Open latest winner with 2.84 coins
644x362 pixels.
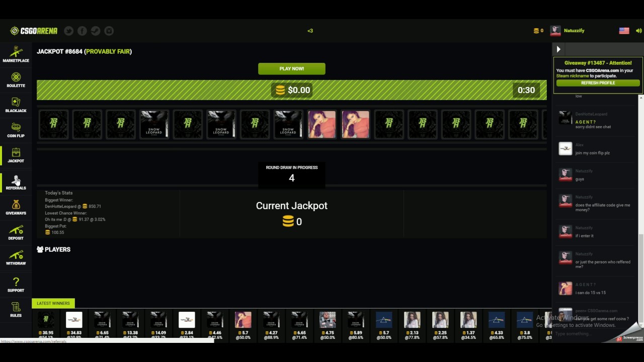pos(187,324)
